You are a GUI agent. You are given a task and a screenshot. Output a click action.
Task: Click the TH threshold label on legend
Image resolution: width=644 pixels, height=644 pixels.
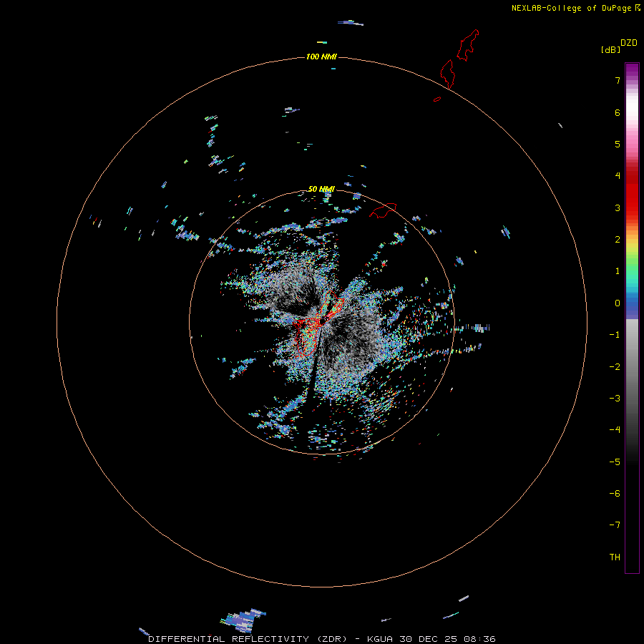pyautogui.click(x=615, y=557)
